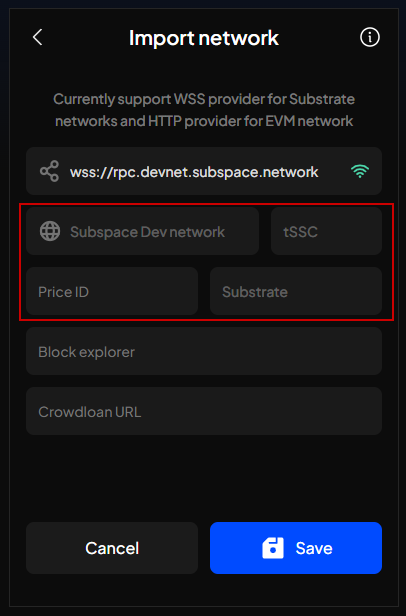Click the green Wi-Fi connection status icon
The width and height of the screenshot is (406, 616).
(x=360, y=171)
